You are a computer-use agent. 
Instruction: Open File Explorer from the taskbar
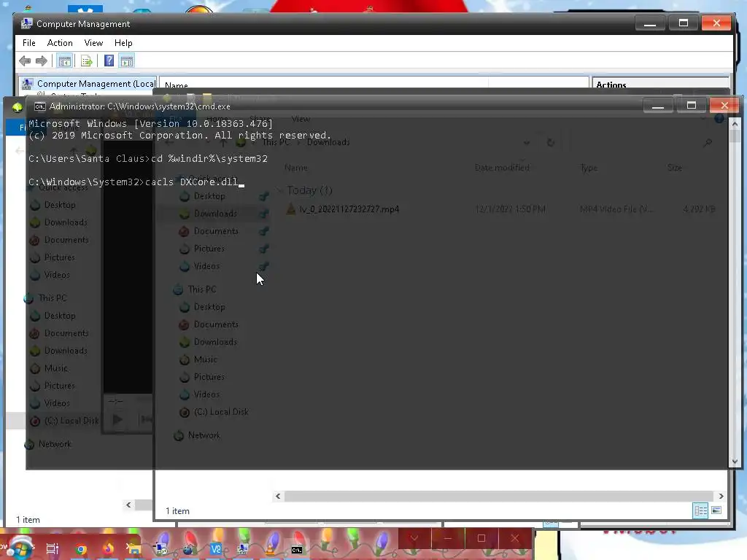pyautogui.click(x=134, y=549)
